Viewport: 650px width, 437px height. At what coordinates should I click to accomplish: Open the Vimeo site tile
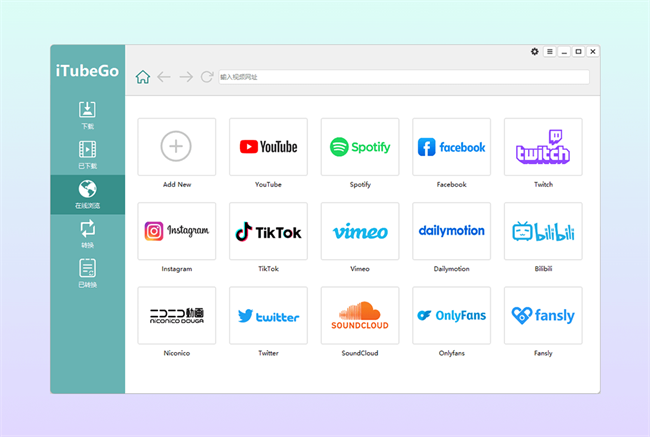click(x=360, y=231)
